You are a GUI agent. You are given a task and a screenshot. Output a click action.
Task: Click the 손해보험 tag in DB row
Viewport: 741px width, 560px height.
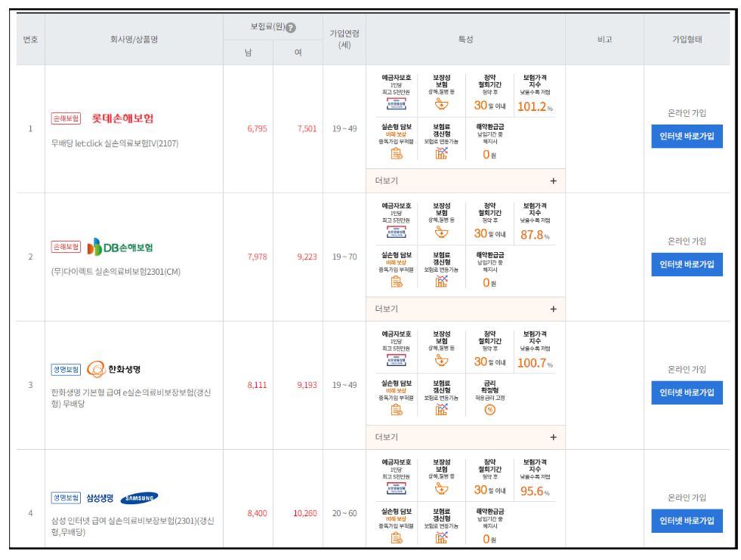point(66,247)
